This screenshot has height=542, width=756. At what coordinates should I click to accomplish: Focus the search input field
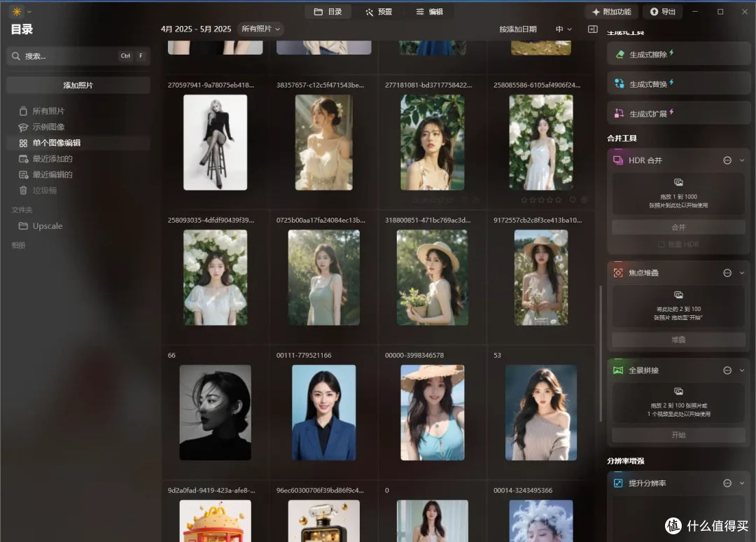pyautogui.click(x=78, y=56)
